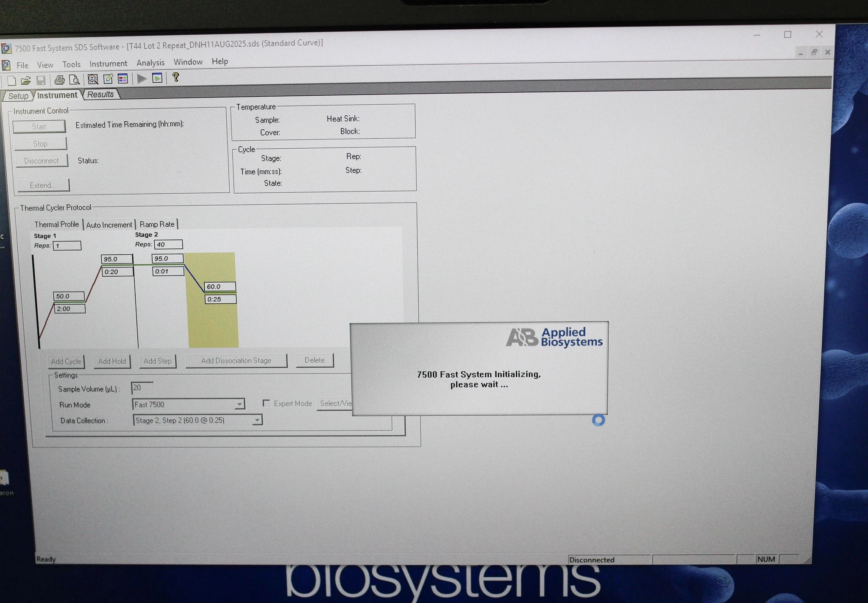
Task: Click the New document toolbar icon
Action: 11,81
